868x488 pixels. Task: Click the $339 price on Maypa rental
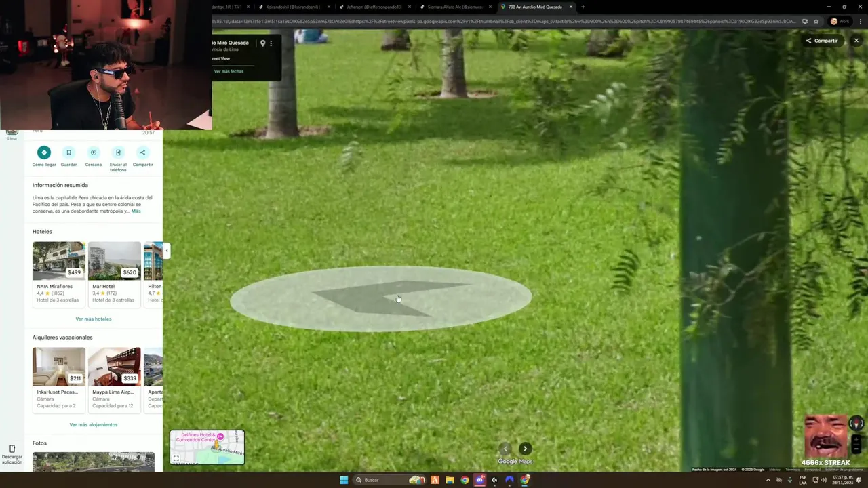click(130, 378)
